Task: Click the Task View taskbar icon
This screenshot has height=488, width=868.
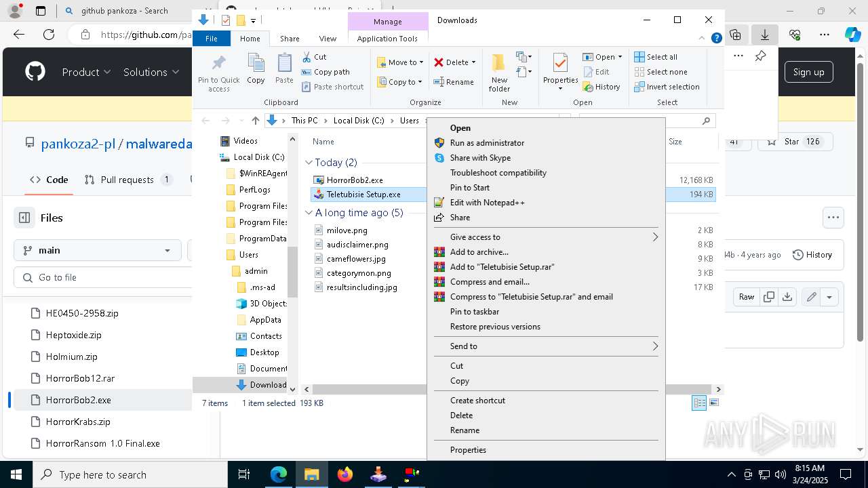Action: click(244, 474)
